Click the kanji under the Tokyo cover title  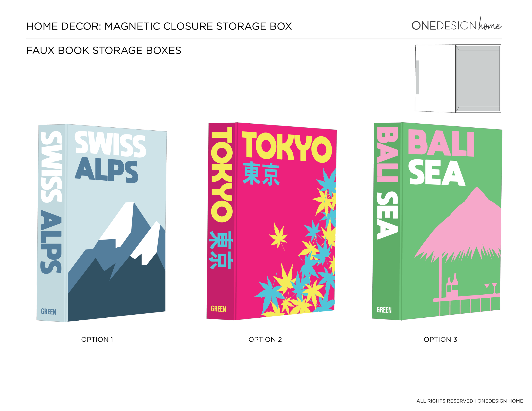pyautogui.click(x=261, y=173)
